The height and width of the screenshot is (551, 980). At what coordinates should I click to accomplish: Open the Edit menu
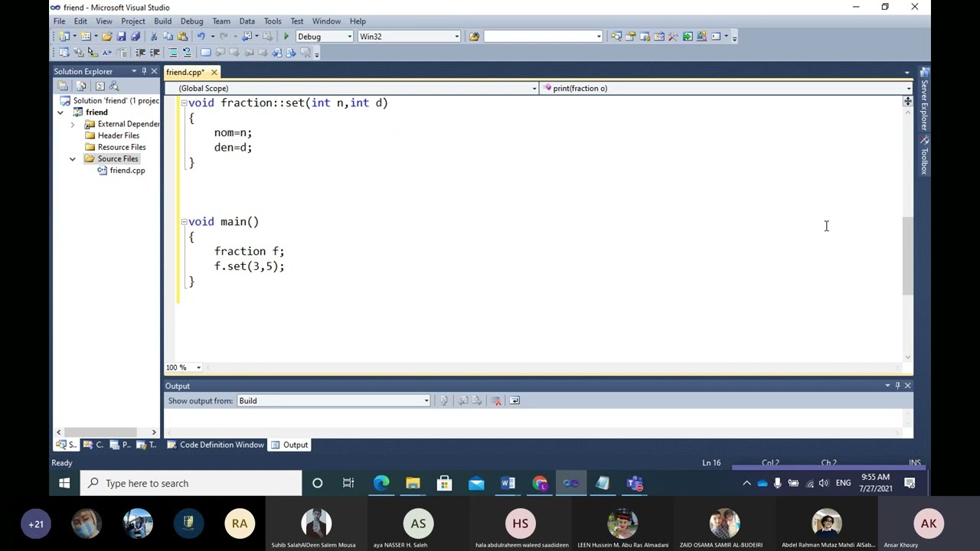coord(80,21)
